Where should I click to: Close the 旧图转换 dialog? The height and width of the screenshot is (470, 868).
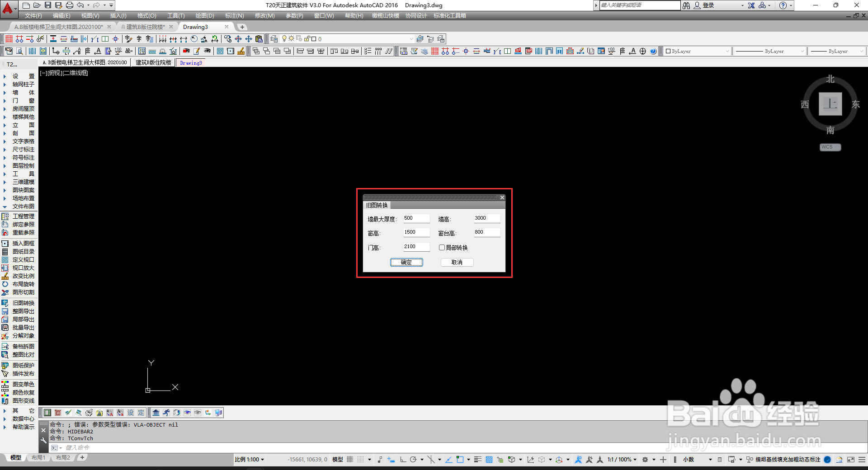tap(502, 197)
